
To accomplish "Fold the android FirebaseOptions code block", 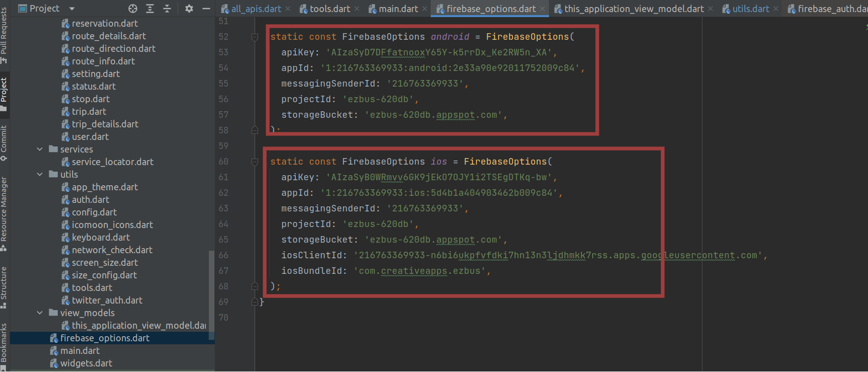I will pos(255,37).
